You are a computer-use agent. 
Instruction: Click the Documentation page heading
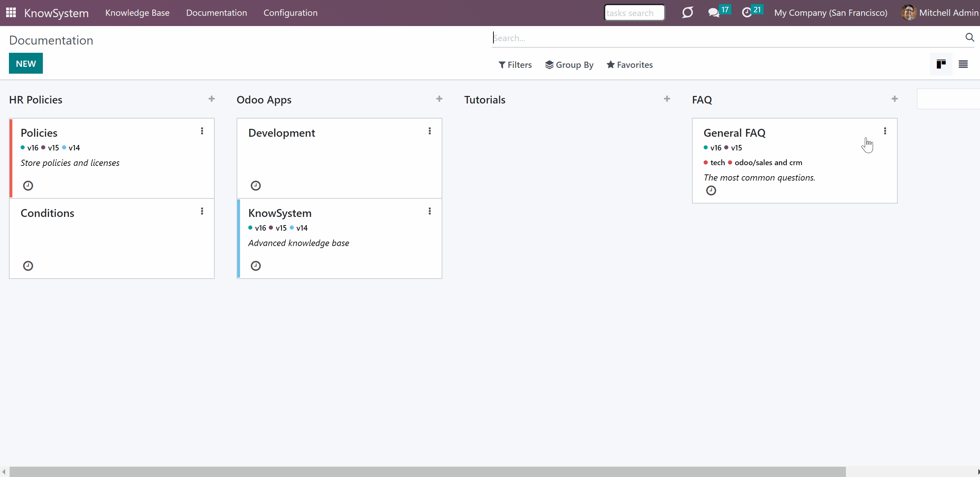[51, 40]
